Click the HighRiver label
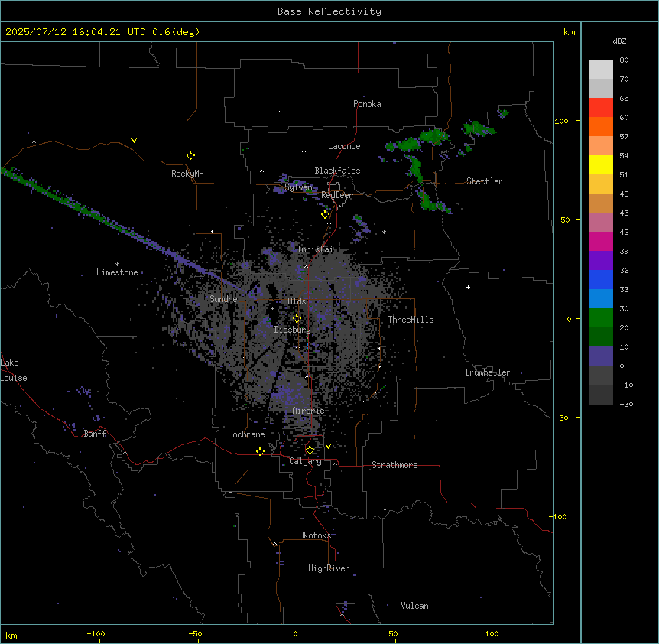 tap(329, 568)
